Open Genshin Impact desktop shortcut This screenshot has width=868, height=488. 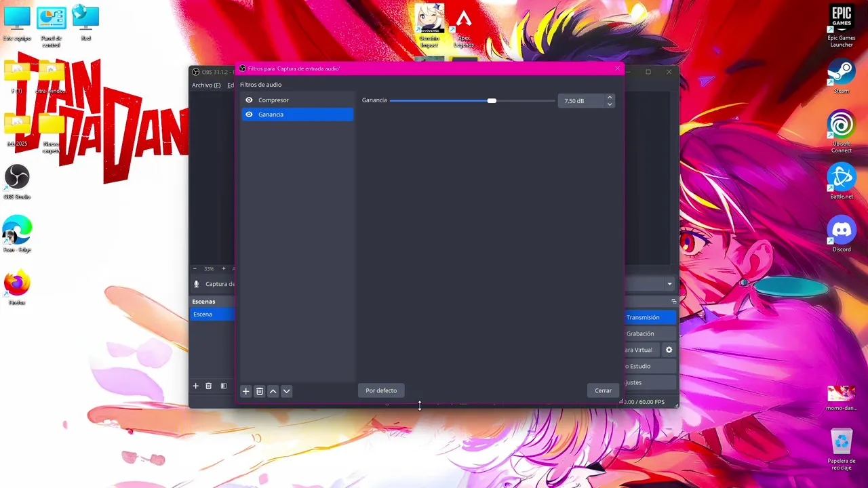click(x=429, y=26)
